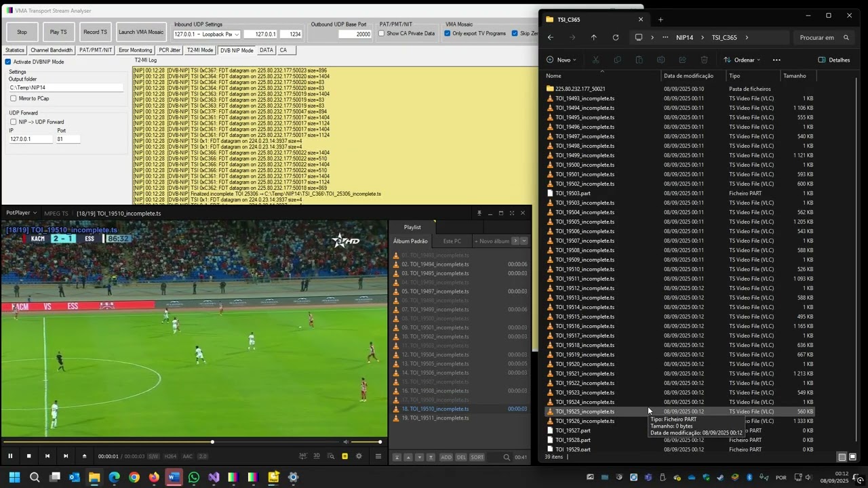Open the Error Monitoring tab
The image size is (868, 488).
tap(135, 50)
